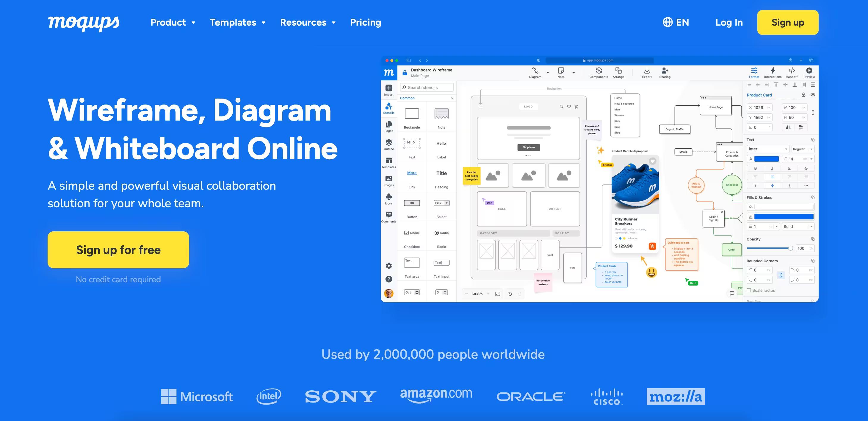Viewport: 868px width, 421px height.
Task: Click Sign up for free button
Action: [118, 250]
